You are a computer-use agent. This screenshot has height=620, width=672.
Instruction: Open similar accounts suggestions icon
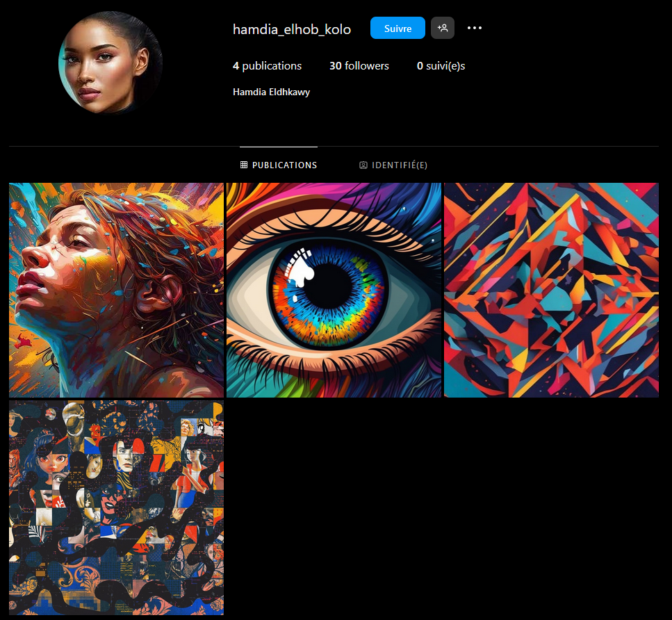[x=442, y=28]
